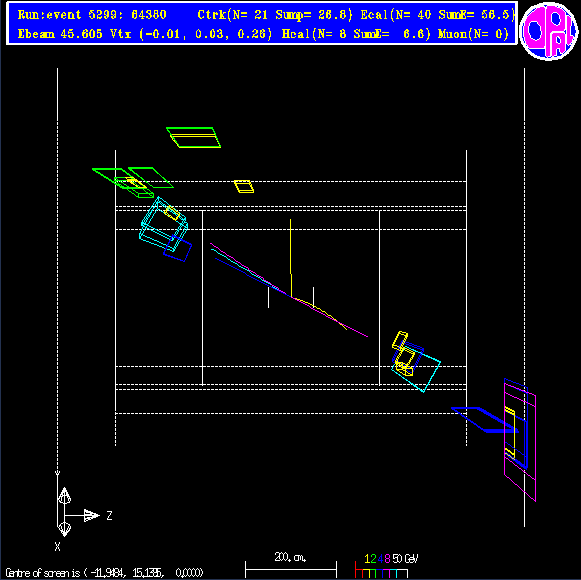Select the magenta endcap calorimeter cluster
581x580 pixels.
[x=520, y=440]
